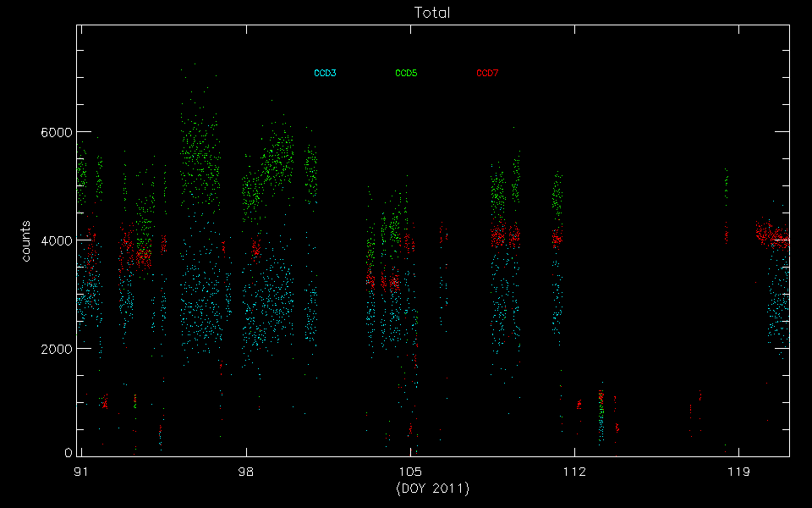Select the green CCD5 legend label
Viewport: 812px width, 508px height.
[x=406, y=73]
